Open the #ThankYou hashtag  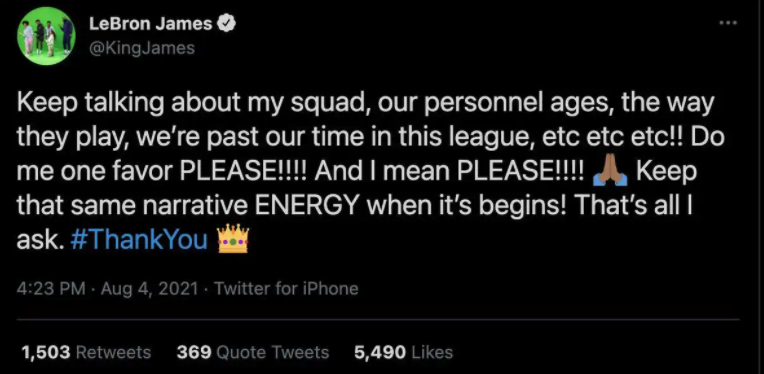[139, 240]
